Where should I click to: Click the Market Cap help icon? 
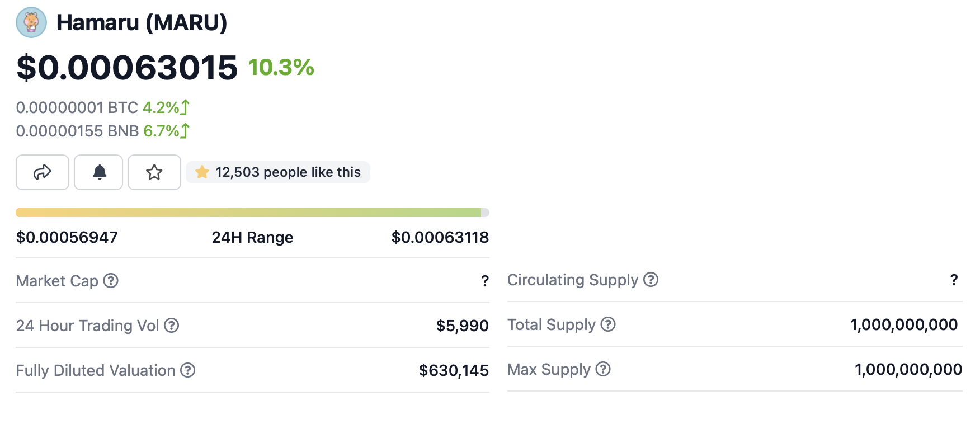[x=111, y=281]
